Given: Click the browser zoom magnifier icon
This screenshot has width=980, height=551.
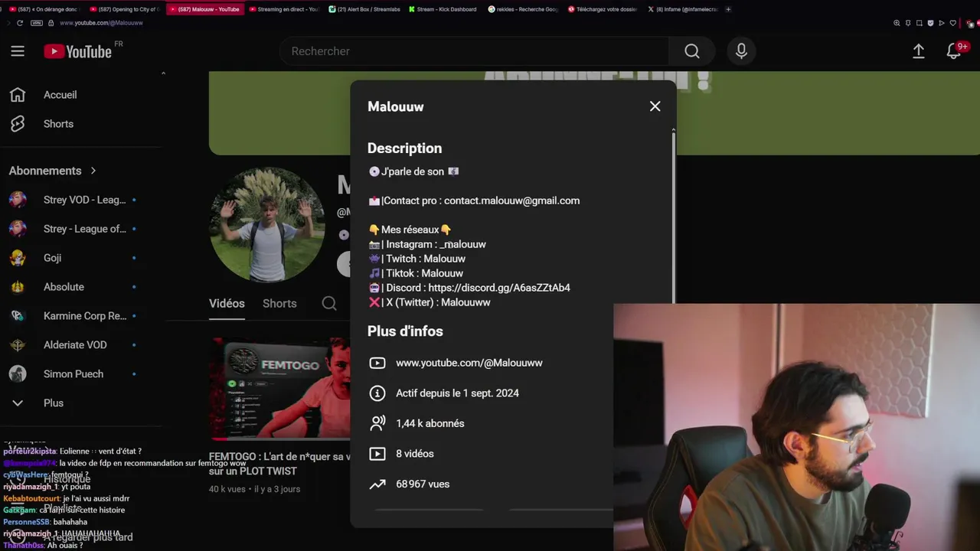Looking at the screenshot, I should [897, 23].
